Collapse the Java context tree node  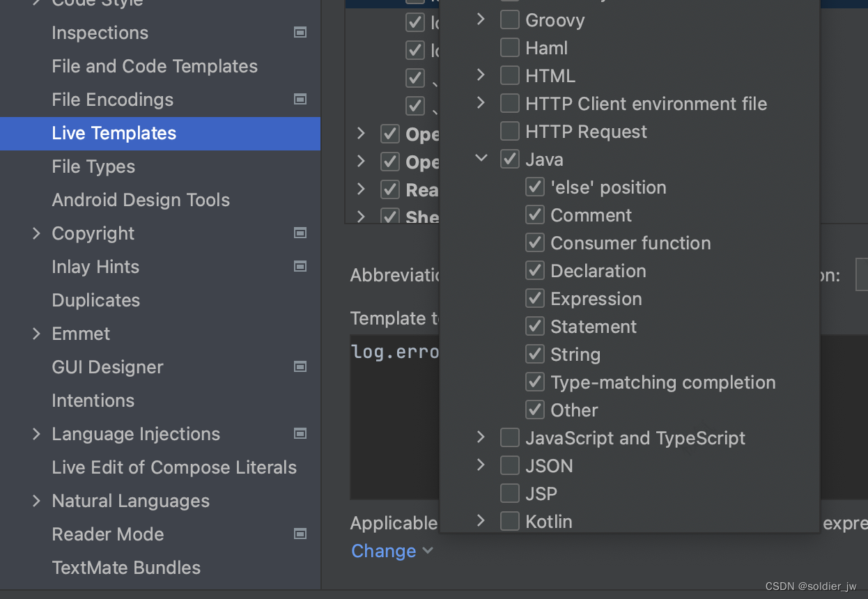point(481,160)
